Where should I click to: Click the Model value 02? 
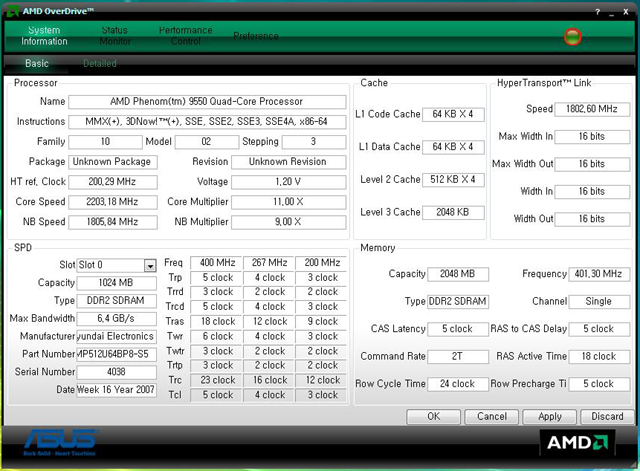(207, 142)
